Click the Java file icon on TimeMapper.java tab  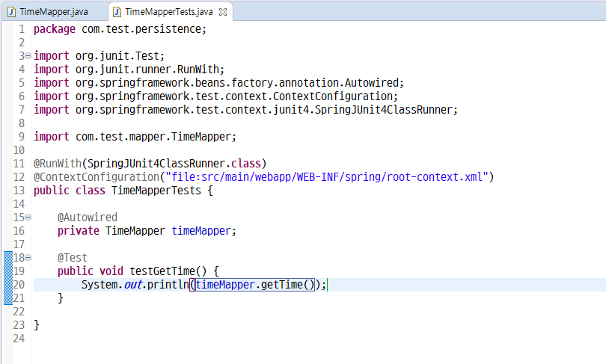[x=11, y=12]
